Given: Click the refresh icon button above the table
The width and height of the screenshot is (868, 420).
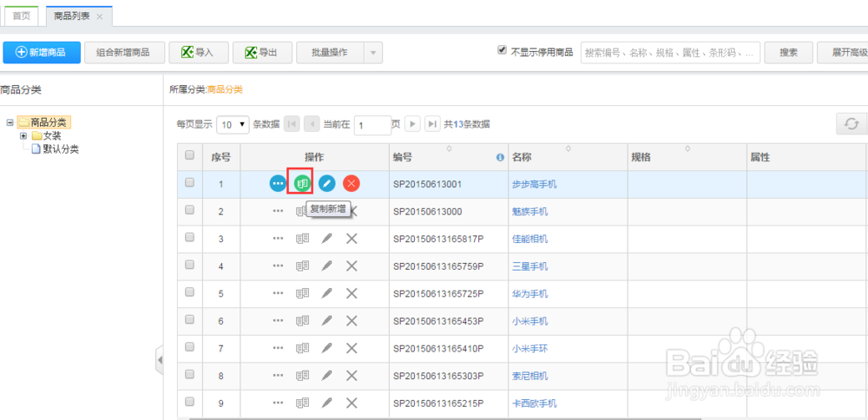Looking at the screenshot, I should (x=851, y=124).
